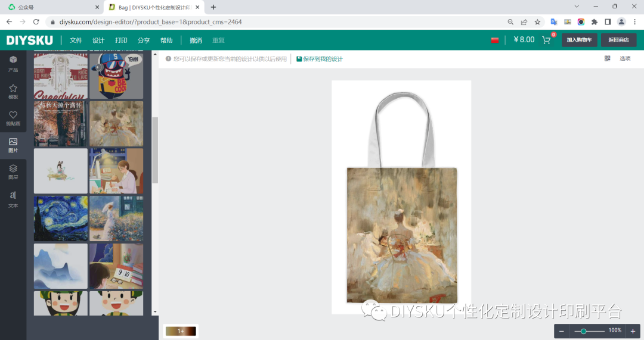Open Chrome's three-dot menu
Image resolution: width=644 pixels, height=340 pixels.
pos(634,22)
